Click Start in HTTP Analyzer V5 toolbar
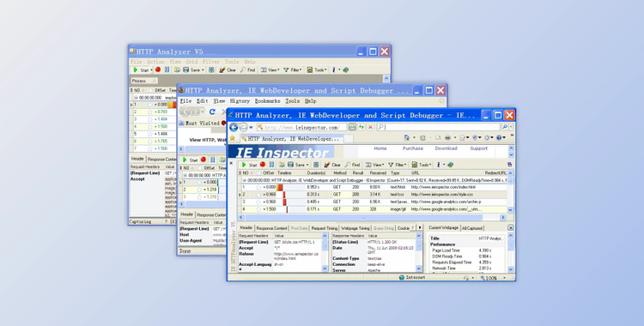Viewport: 644px width, 326px height. coord(141,69)
